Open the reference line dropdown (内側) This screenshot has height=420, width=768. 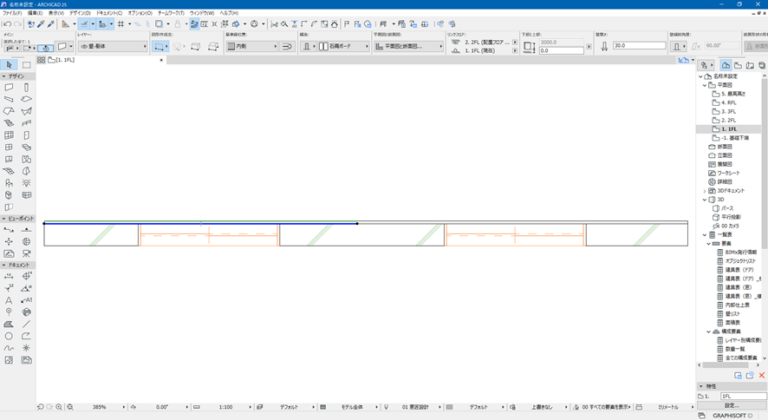[x=252, y=46]
